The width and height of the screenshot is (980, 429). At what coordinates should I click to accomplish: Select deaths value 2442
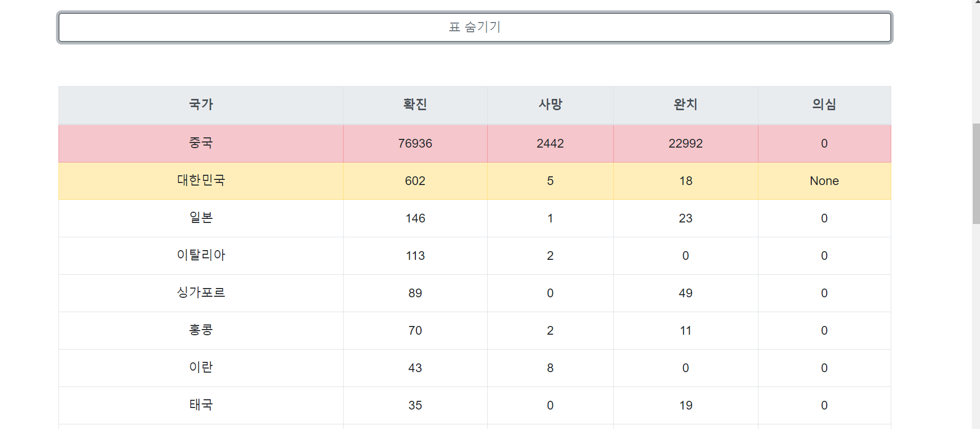pyautogui.click(x=550, y=144)
